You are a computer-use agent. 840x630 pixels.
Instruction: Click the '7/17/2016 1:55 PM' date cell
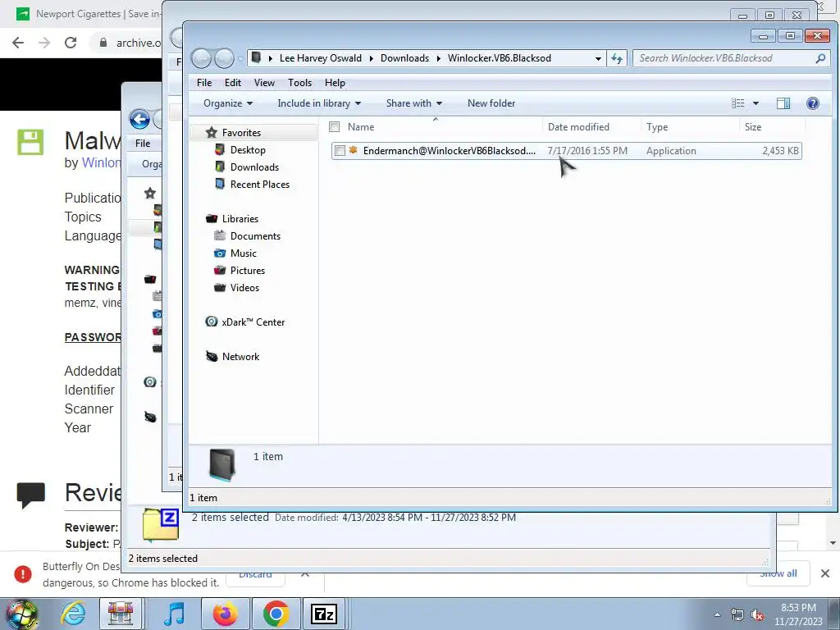pyautogui.click(x=587, y=151)
